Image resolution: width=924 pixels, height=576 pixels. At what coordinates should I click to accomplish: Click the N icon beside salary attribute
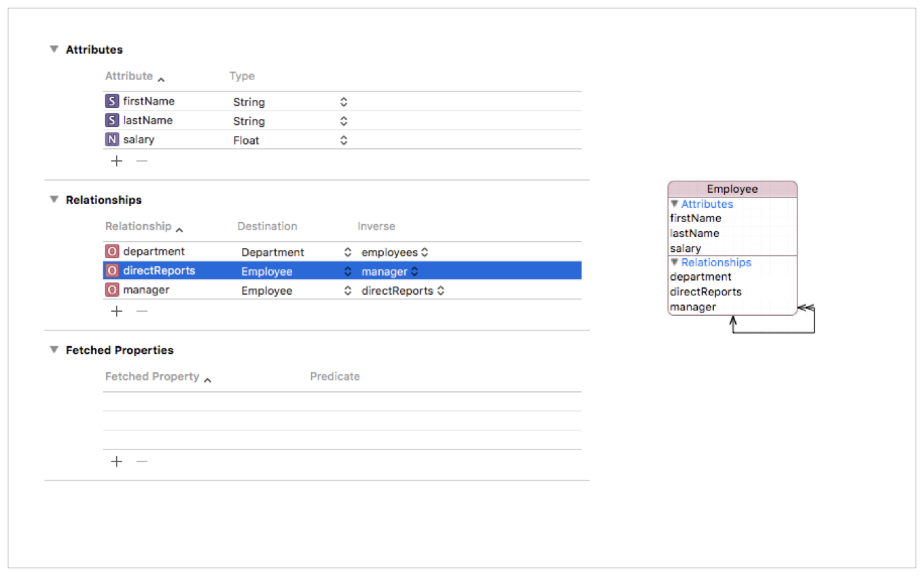(x=112, y=139)
